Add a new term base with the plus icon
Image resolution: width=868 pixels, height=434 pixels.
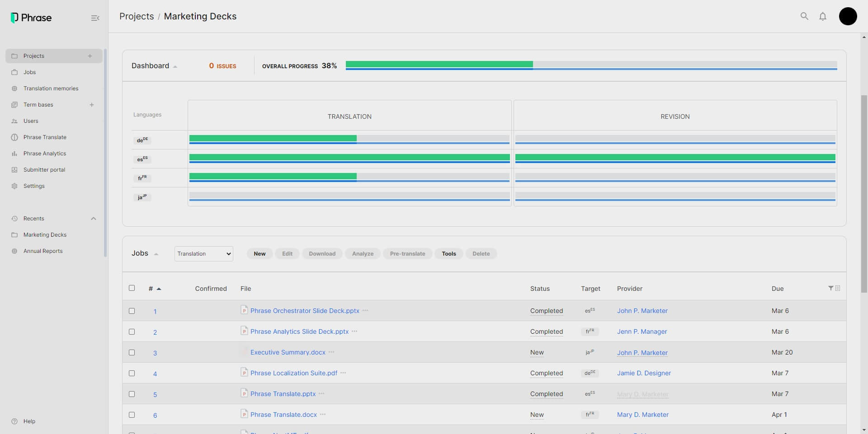tap(92, 105)
